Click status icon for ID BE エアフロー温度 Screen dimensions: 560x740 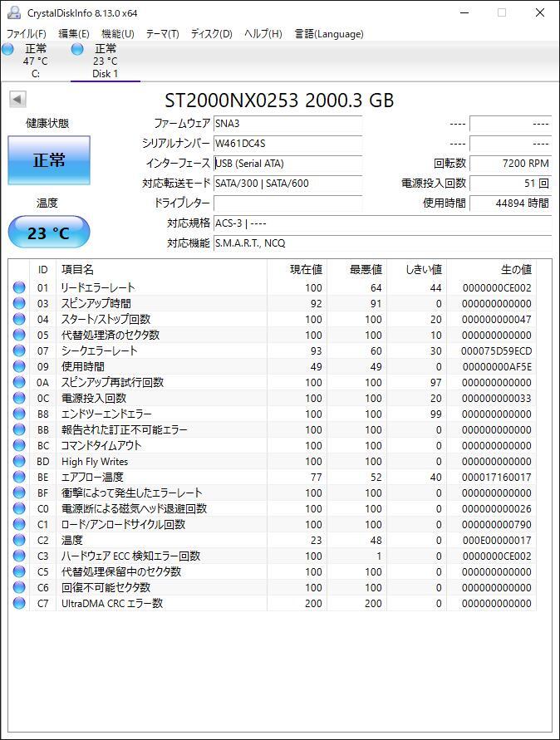click(19, 477)
